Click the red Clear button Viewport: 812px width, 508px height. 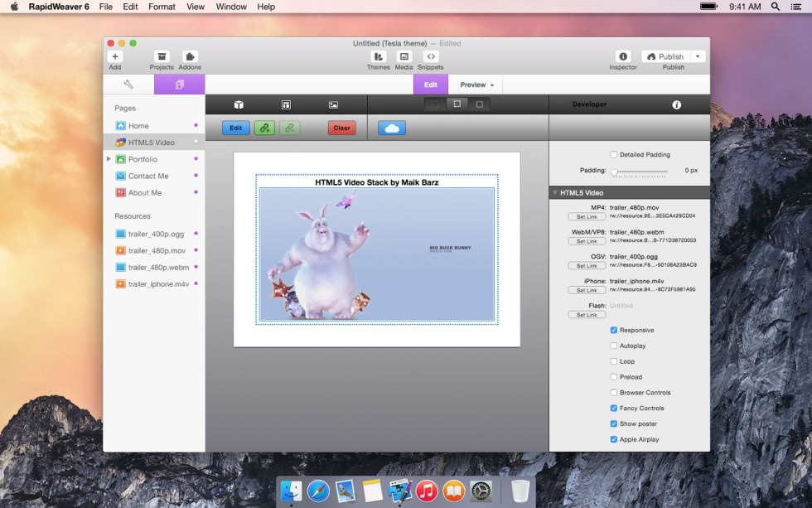click(x=341, y=128)
